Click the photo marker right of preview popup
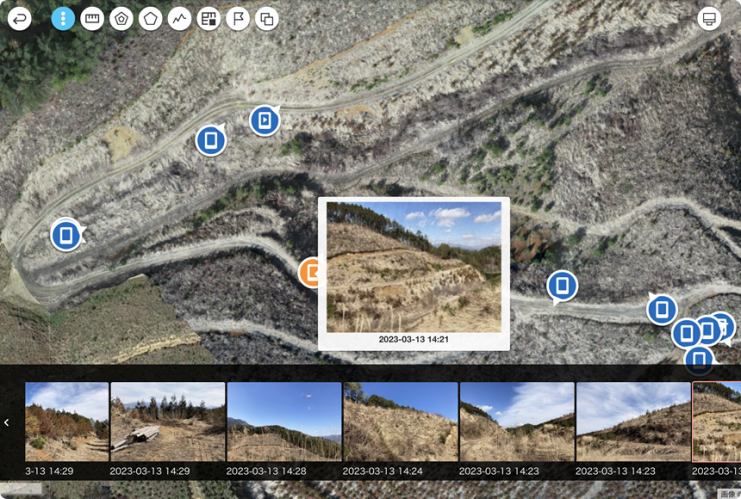 click(x=562, y=286)
